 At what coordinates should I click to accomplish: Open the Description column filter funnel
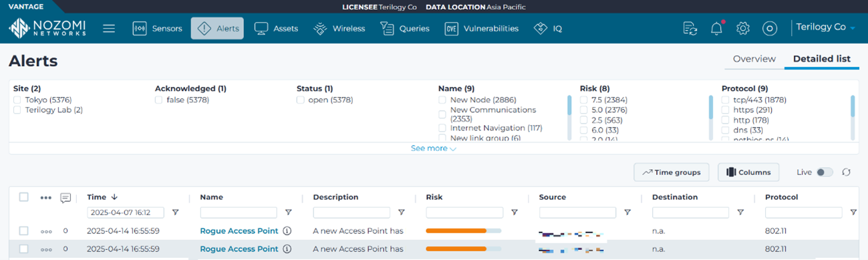click(401, 213)
